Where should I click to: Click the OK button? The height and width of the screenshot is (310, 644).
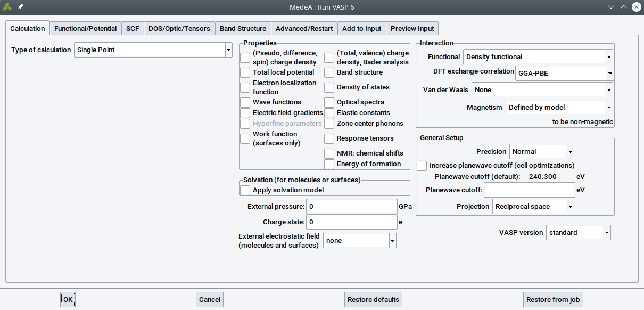click(x=68, y=300)
